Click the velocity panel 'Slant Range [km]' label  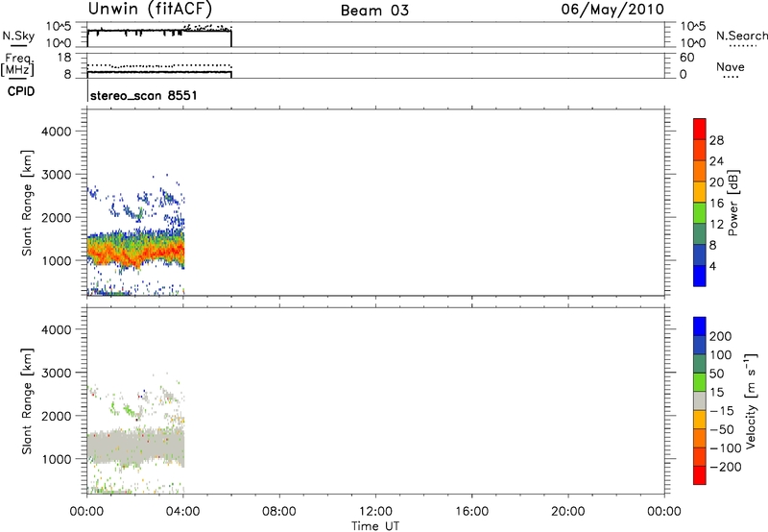(x=27, y=401)
